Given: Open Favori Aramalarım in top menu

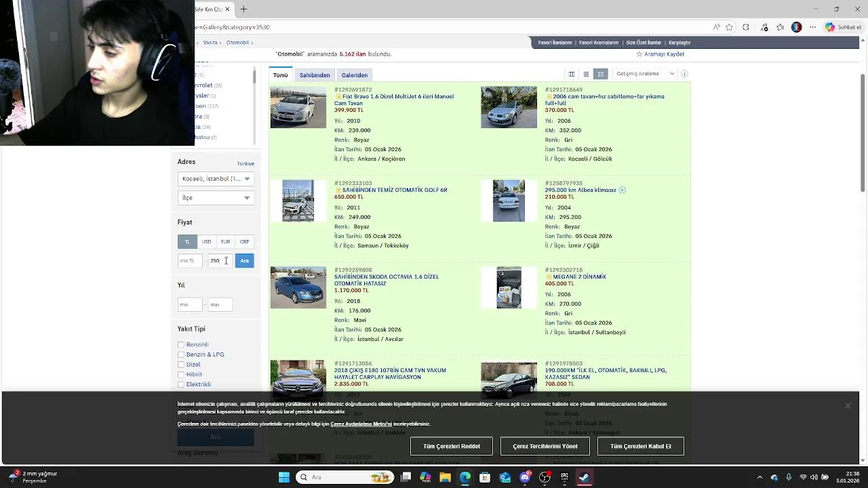Looking at the screenshot, I should (599, 43).
